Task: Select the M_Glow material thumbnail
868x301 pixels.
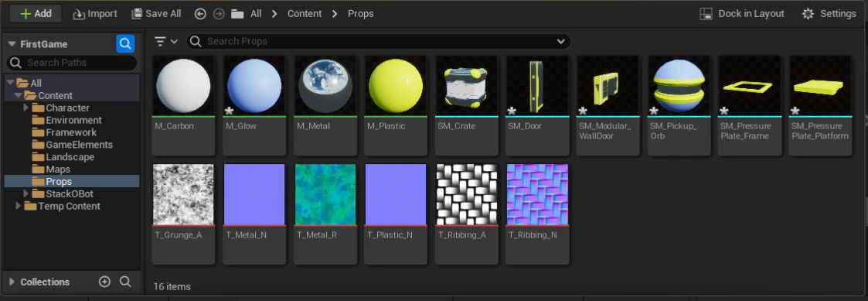Action: (254, 85)
